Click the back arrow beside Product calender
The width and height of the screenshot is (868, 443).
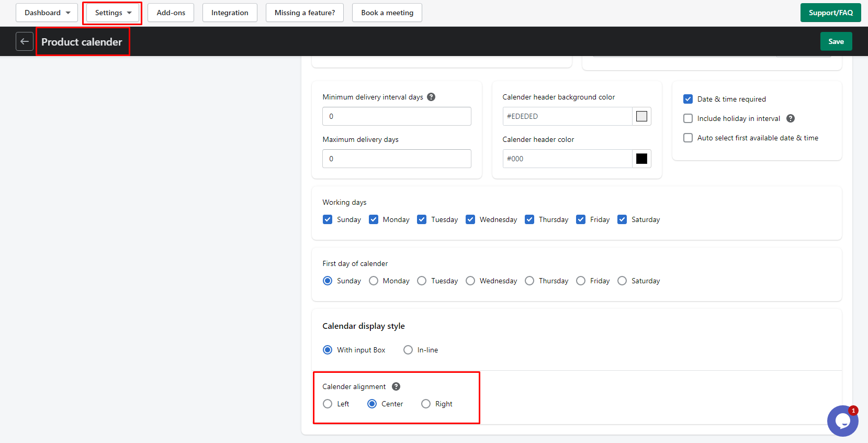click(x=25, y=41)
